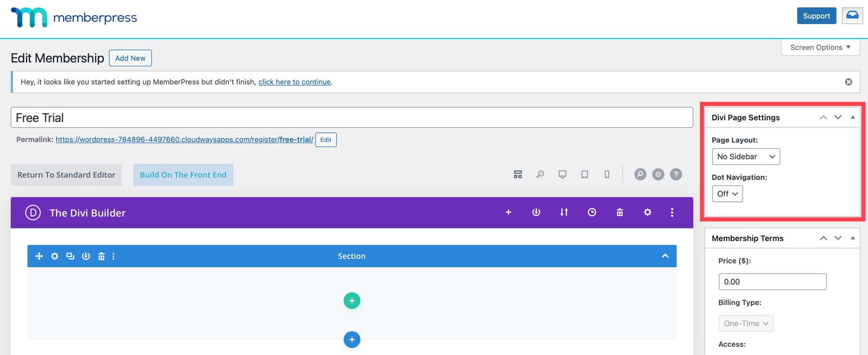Image resolution: width=868 pixels, height=355 pixels.
Task: Open the Screen Options dropdown
Action: coord(820,47)
